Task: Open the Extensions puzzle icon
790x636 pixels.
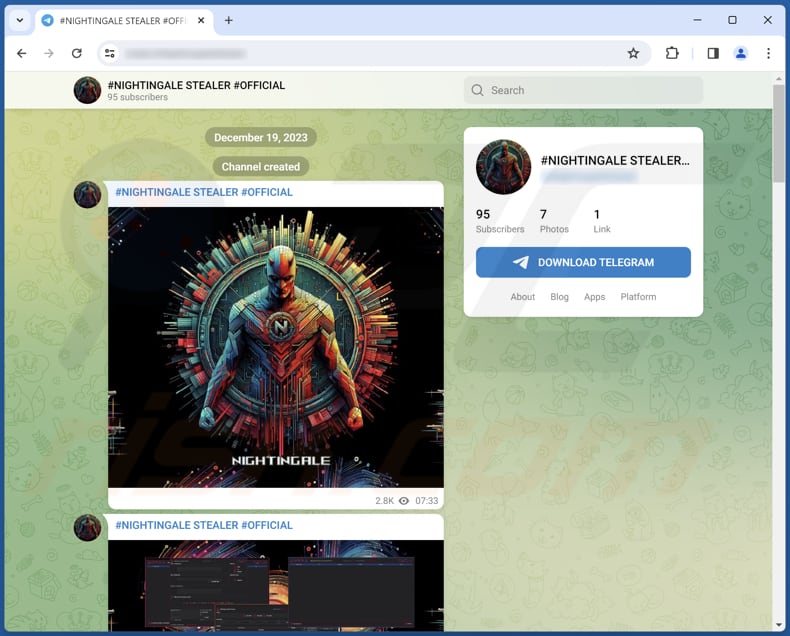Action: coord(672,53)
